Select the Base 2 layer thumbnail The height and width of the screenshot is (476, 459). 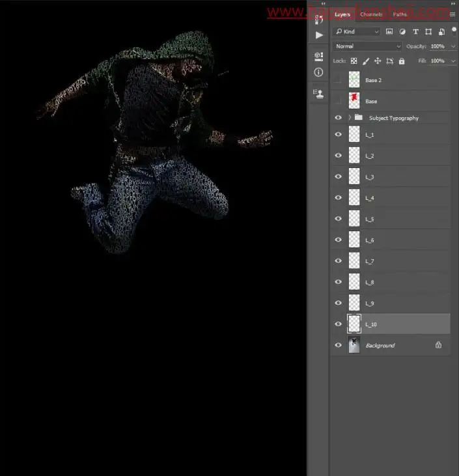[354, 80]
